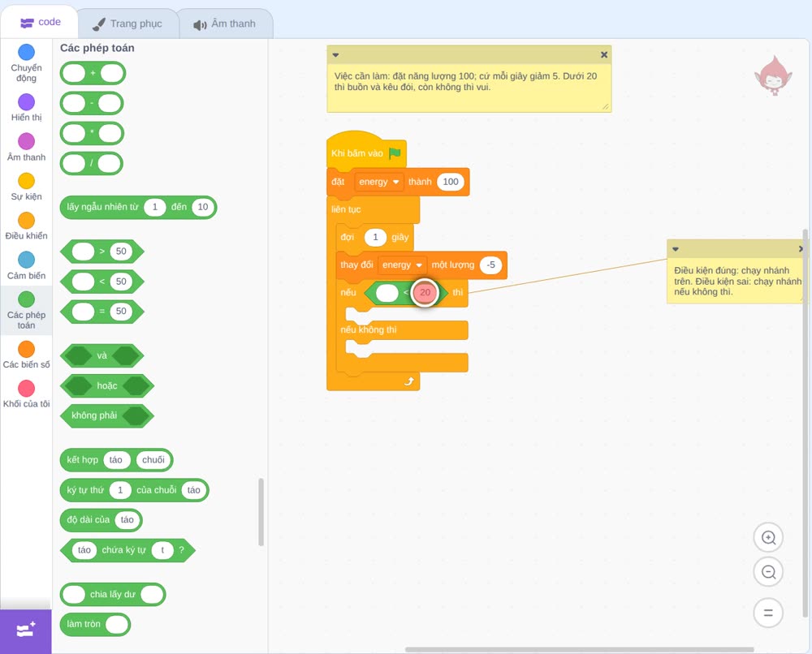Select the Chuyển động category circle
Image resolution: width=812 pixels, height=654 pixels.
pos(27,52)
